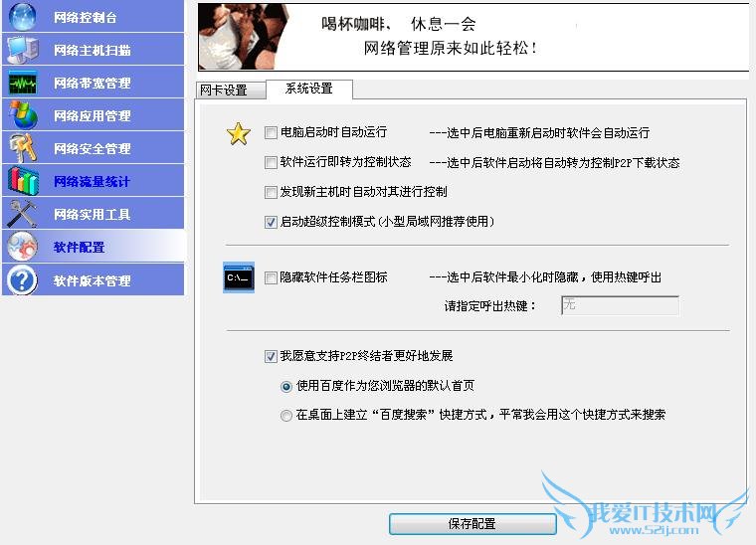Switch to the 网卡设置 tab
The width and height of the screenshot is (756, 545).
[231, 91]
